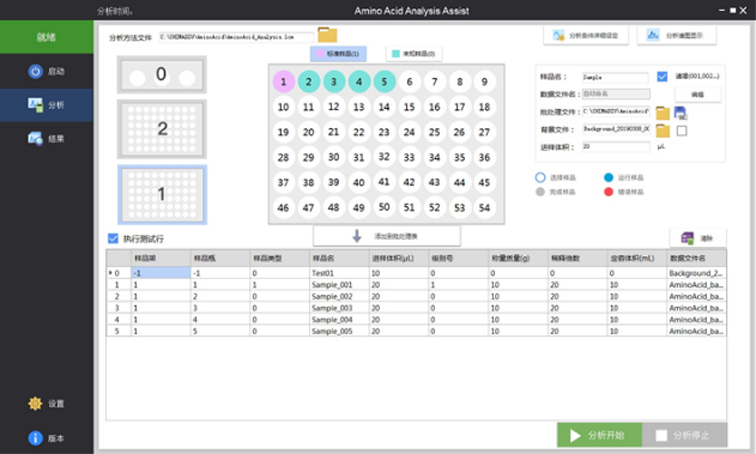The image size is (756, 454).
Task: Click the 清除 (Clear) button
Action: [697, 238]
